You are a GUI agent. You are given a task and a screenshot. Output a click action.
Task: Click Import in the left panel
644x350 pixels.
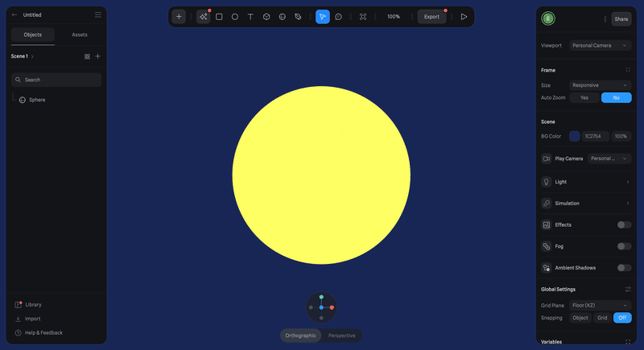point(28,319)
